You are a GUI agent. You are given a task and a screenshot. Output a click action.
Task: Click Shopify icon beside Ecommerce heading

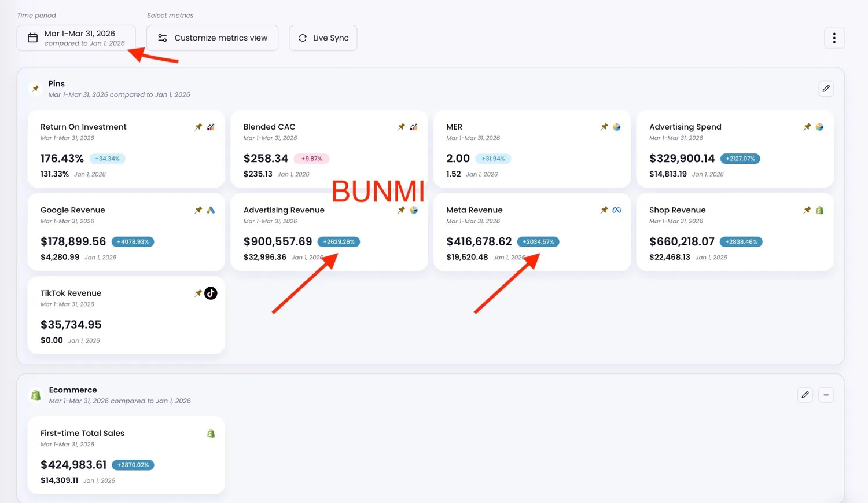36,395
